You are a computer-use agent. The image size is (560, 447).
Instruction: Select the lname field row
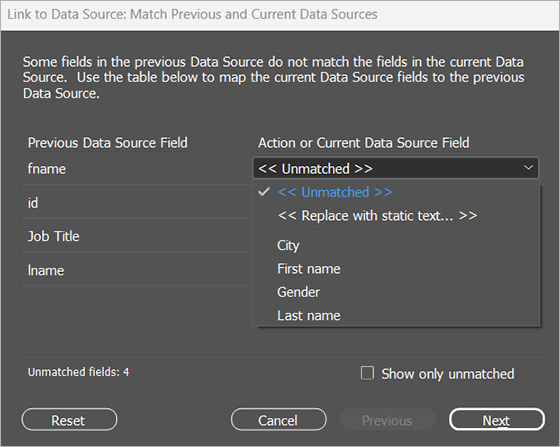137,270
